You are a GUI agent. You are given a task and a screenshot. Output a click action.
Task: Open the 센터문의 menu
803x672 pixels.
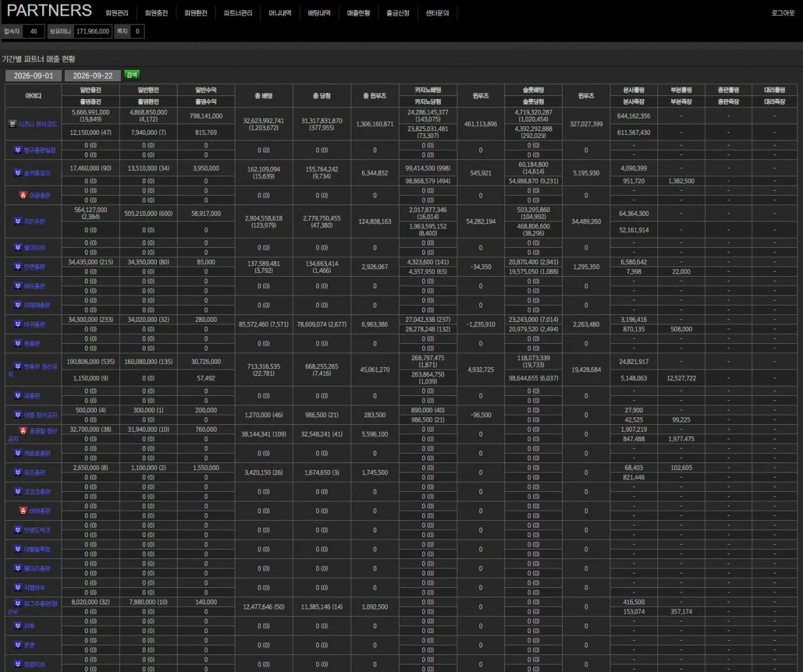pyautogui.click(x=437, y=13)
